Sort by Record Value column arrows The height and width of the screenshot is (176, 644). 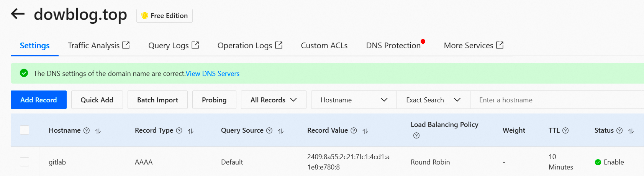(x=365, y=131)
